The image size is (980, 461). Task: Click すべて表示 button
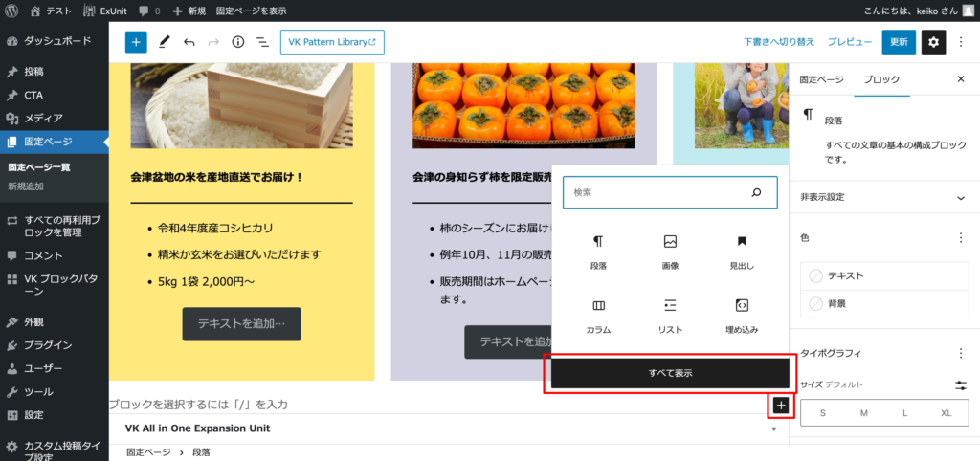670,373
